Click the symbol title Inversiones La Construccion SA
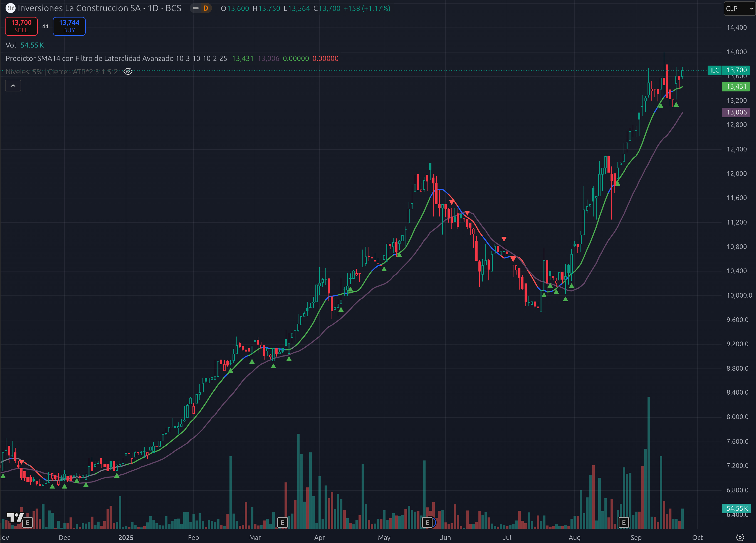Screen dimensions: 756x543 click(79, 8)
